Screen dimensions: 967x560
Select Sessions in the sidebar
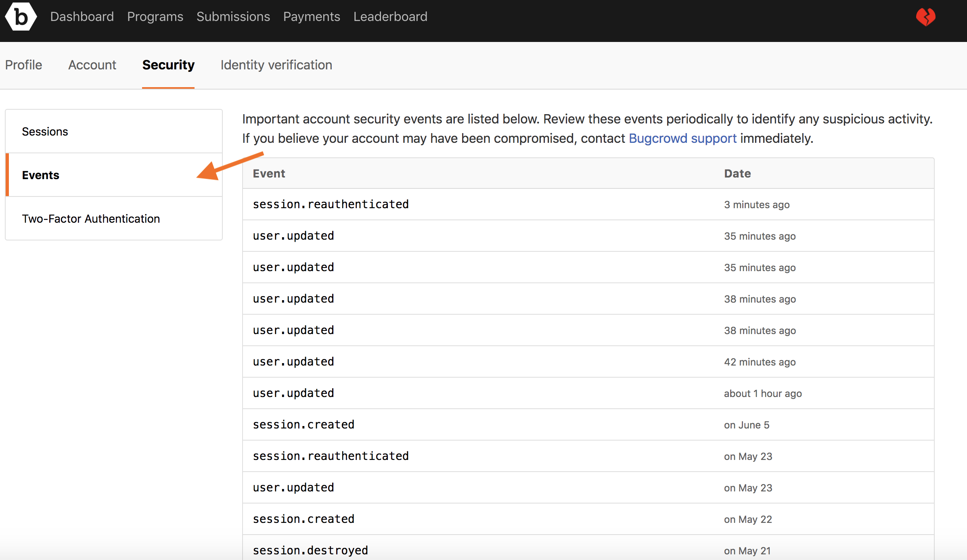(45, 132)
